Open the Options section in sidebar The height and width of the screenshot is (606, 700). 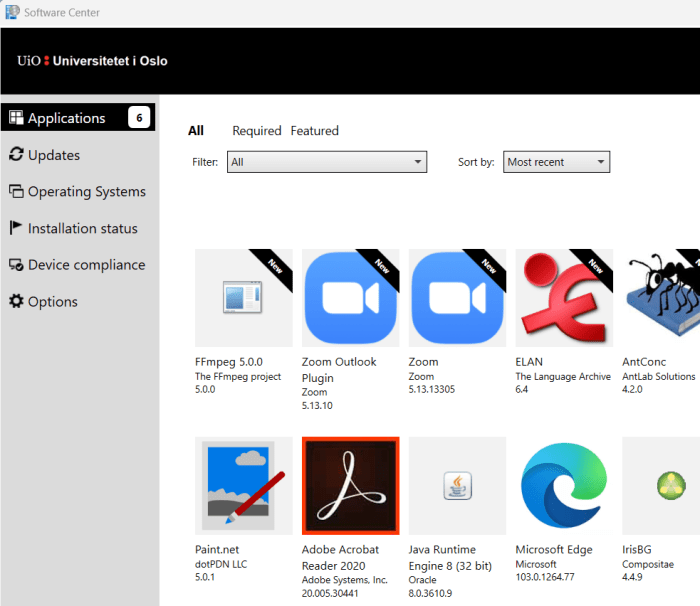(x=52, y=302)
